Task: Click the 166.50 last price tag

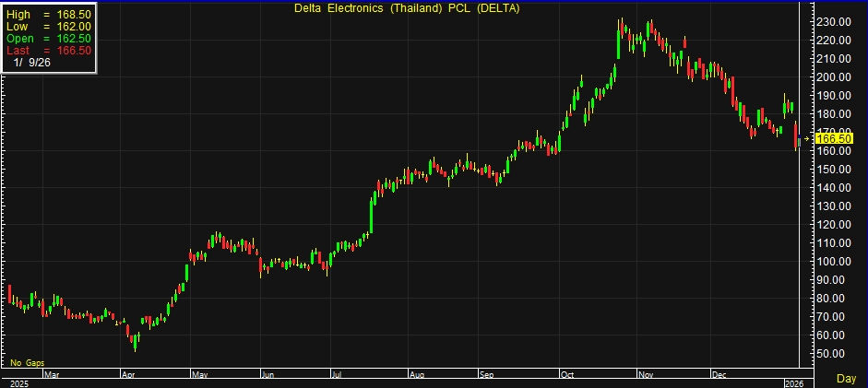Action: tap(834, 138)
